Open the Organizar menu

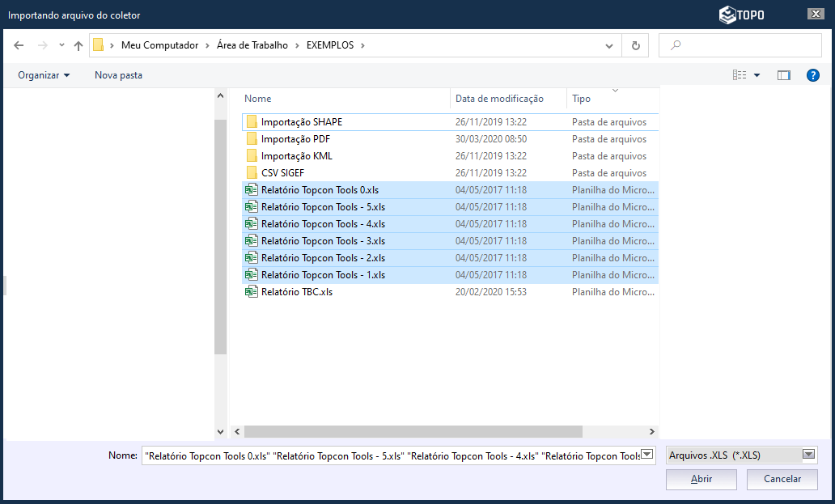pos(44,75)
